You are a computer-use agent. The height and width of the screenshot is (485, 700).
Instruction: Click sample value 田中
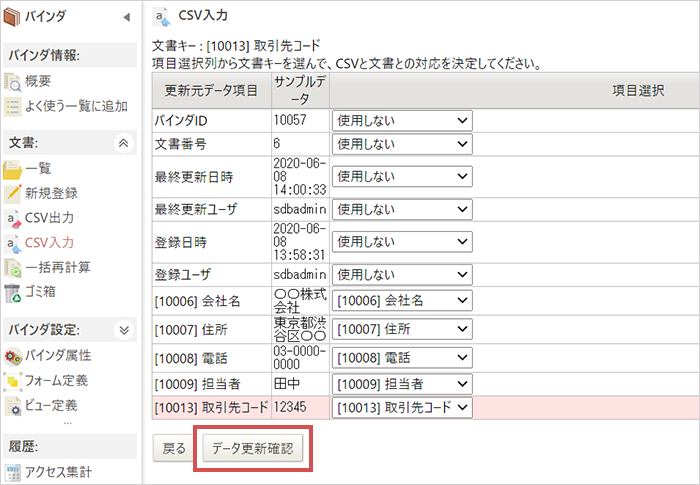pyautogui.click(x=287, y=384)
